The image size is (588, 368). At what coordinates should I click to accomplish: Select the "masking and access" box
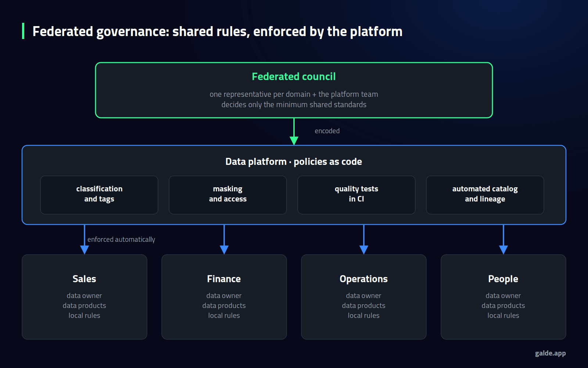click(228, 195)
